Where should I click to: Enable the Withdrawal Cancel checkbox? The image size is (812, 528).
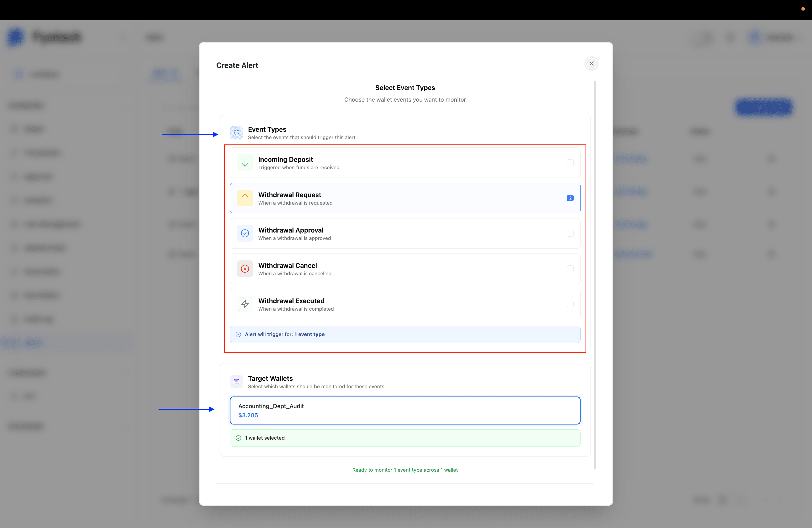[x=570, y=269]
